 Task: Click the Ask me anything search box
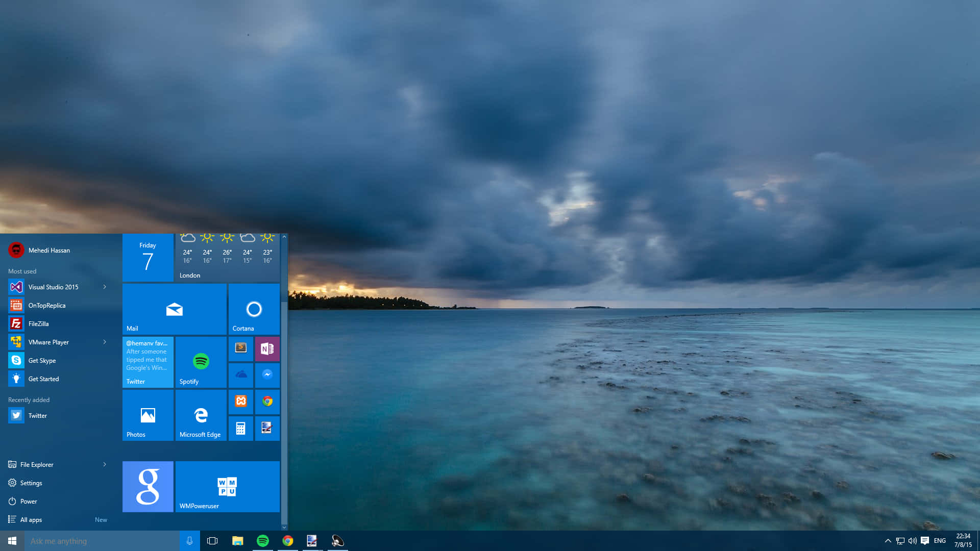(102, 541)
